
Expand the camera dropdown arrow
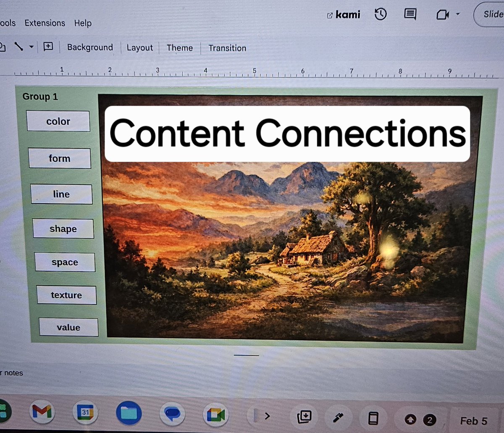click(x=458, y=14)
